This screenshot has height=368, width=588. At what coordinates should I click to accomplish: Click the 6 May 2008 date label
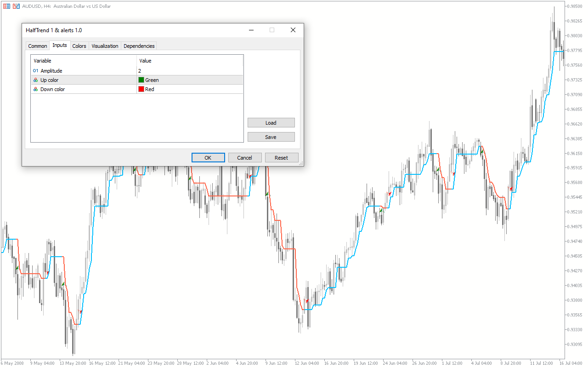click(x=13, y=363)
